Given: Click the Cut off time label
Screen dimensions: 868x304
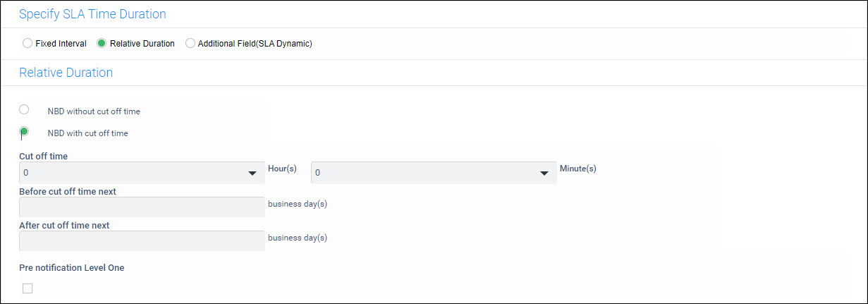Looking at the screenshot, I should 43,156.
